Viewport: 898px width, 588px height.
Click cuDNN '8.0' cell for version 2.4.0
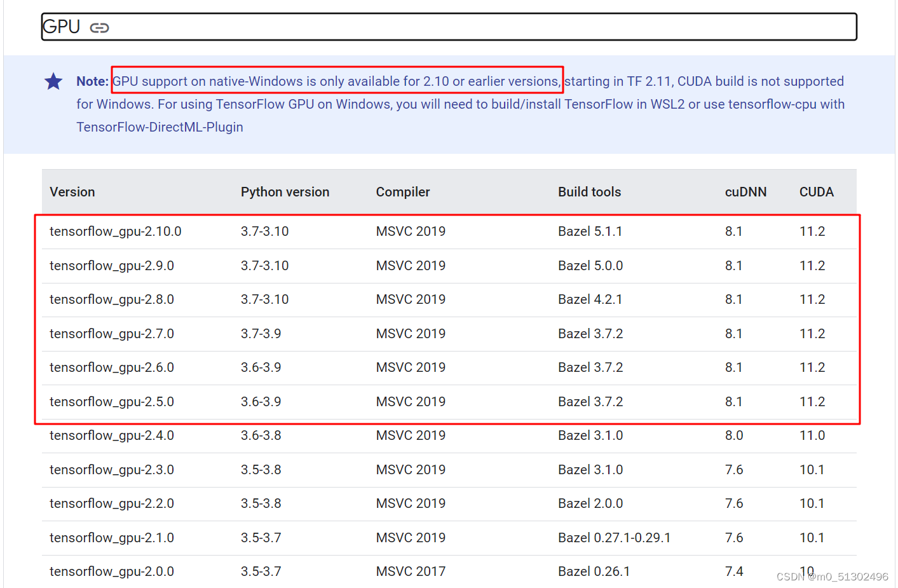point(734,435)
